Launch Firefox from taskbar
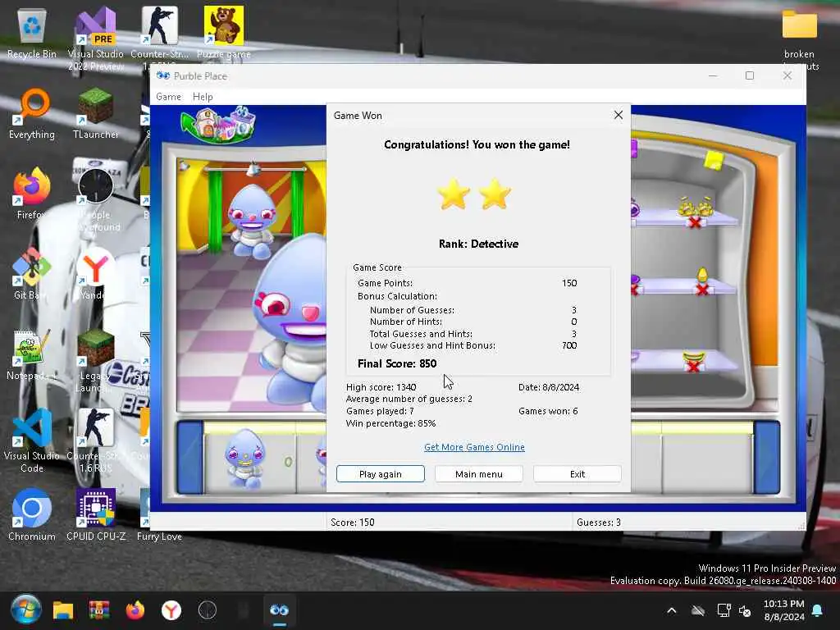 135,610
